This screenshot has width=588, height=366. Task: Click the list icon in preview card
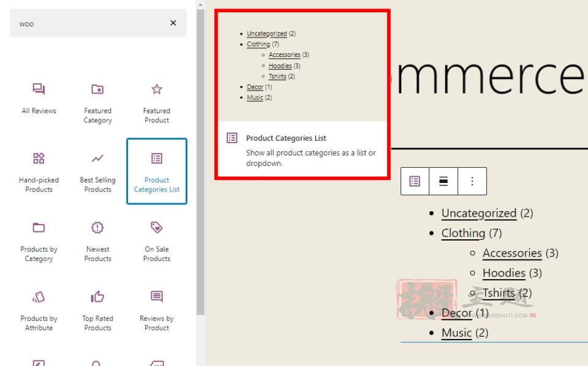coord(232,138)
